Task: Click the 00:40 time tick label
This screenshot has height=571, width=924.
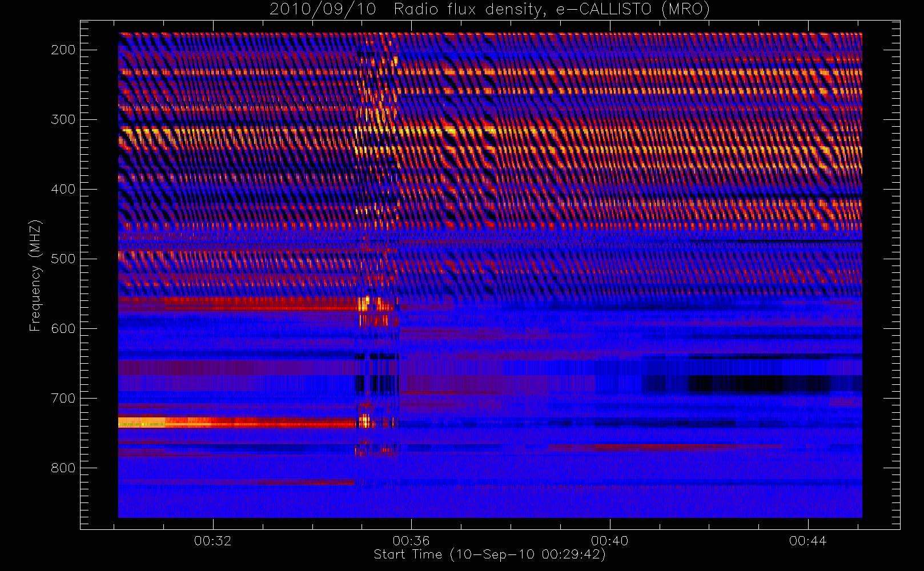Action: pos(610,541)
